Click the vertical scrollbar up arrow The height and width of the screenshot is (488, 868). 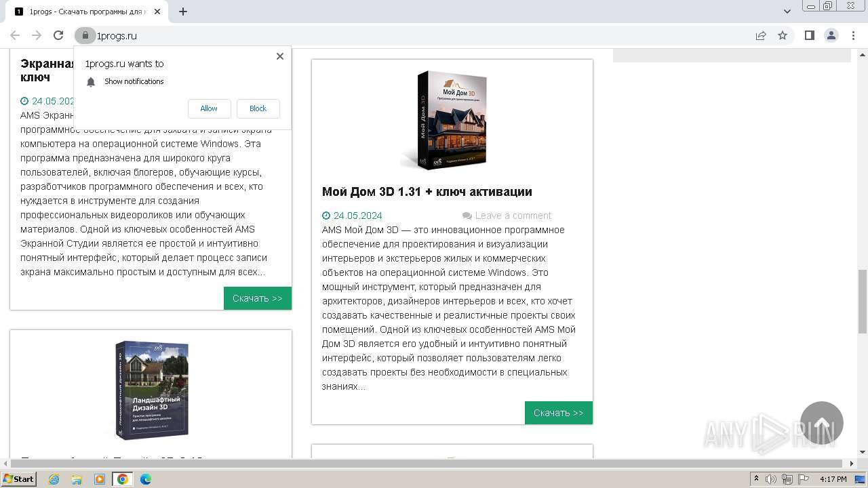(862, 54)
